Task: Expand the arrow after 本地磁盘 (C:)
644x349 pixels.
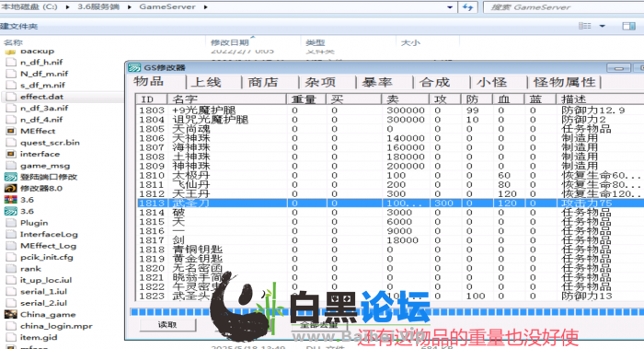Action: (x=67, y=7)
